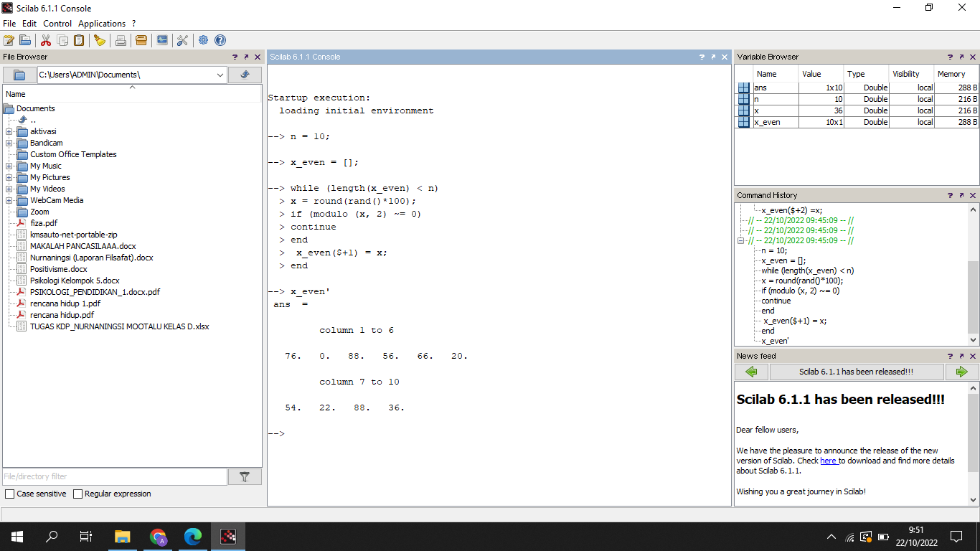Open the Applications menu

tap(102, 24)
